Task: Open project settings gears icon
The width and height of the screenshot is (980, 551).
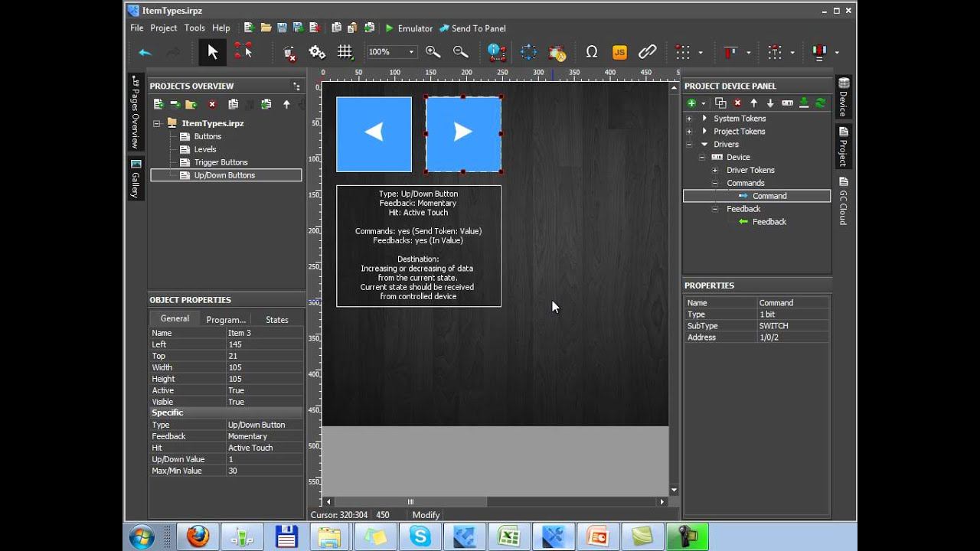Action: pos(317,52)
